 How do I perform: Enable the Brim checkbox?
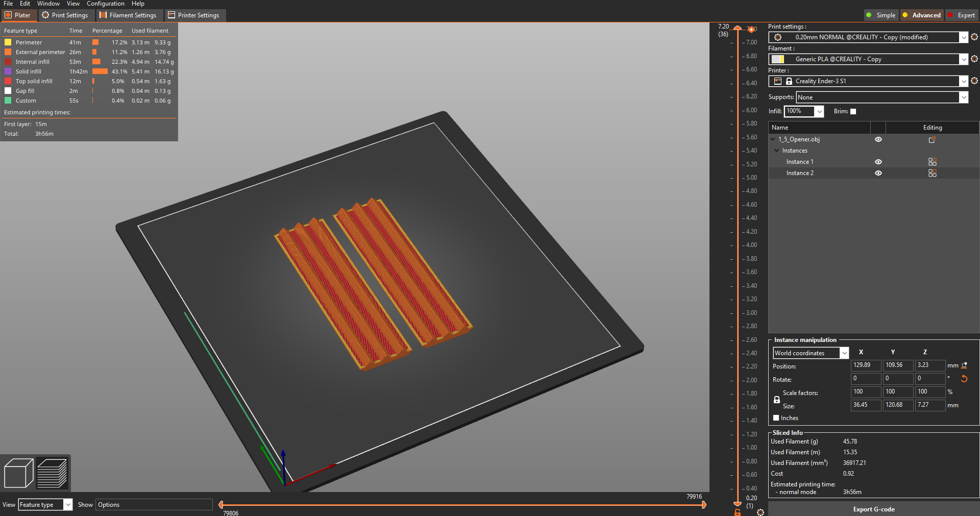[853, 111]
